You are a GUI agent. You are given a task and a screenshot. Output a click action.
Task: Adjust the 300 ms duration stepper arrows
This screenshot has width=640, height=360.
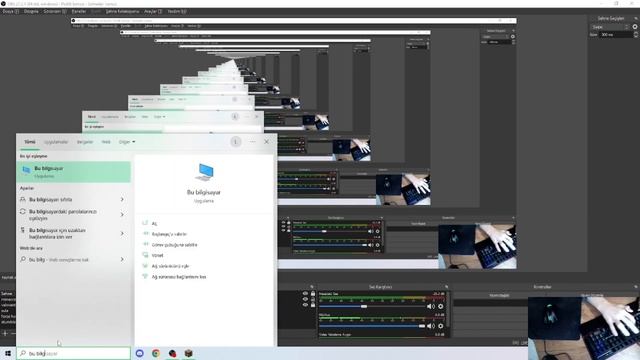tap(636, 35)
